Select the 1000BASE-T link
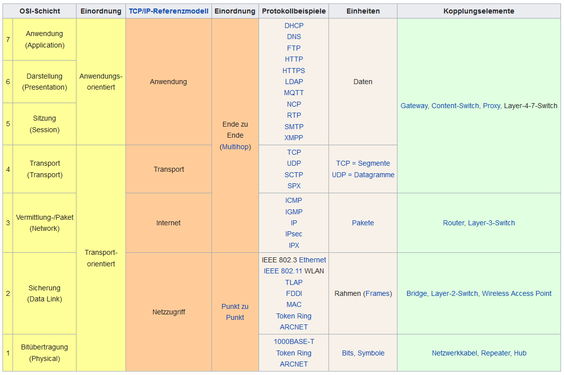The height and width of the screenshot is (375, 564). (x=294, y=342)
